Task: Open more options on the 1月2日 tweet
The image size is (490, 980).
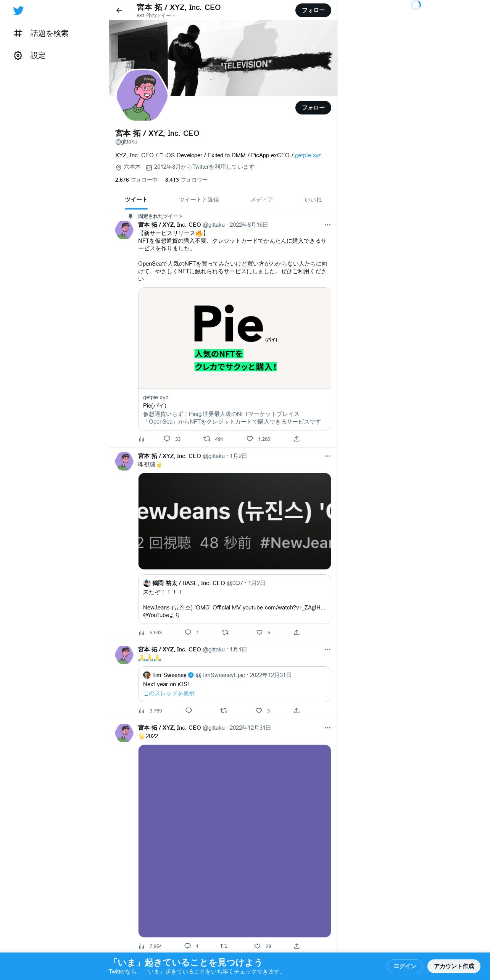Action: pyautogui.click(x=327, y=456)
